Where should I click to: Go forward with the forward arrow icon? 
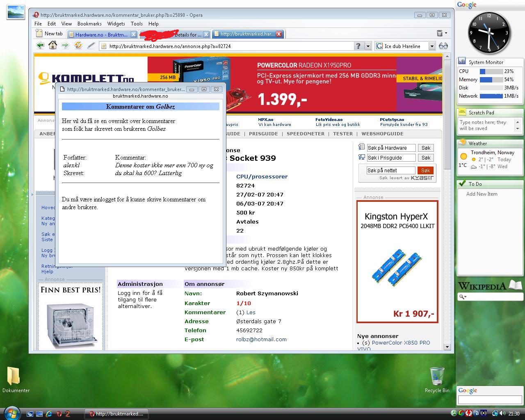click(65, 46)
